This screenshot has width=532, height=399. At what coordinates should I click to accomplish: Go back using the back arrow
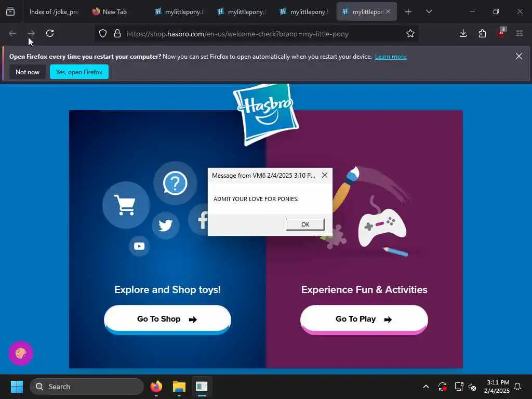click(x=12, y=33)
